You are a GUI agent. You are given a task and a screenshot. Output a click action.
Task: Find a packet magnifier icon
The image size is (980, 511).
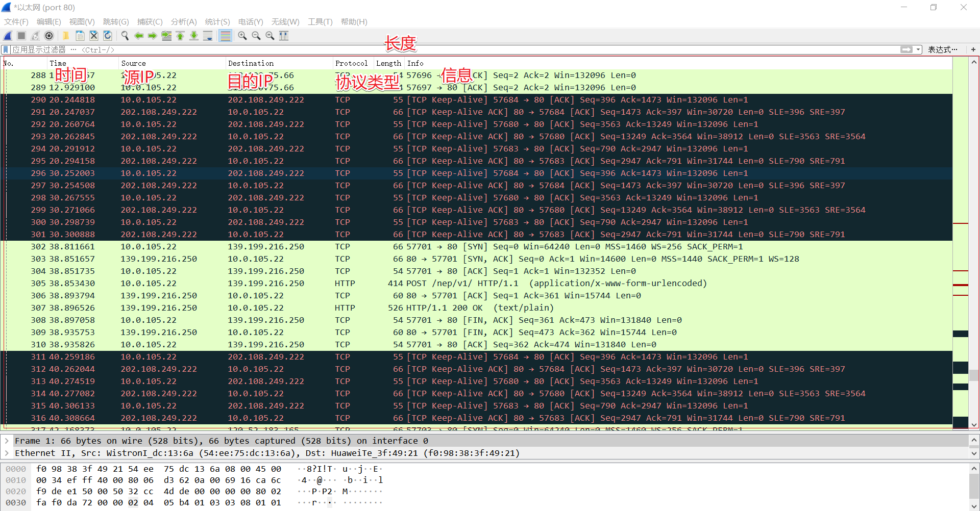pyautogui.click(x=125, y=36)
